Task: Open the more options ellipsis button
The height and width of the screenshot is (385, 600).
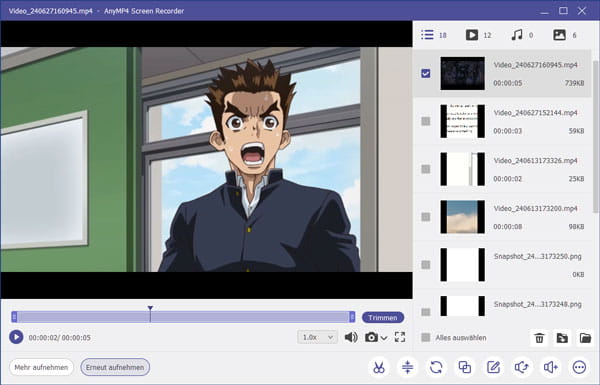Action: (x=579, y=367)
